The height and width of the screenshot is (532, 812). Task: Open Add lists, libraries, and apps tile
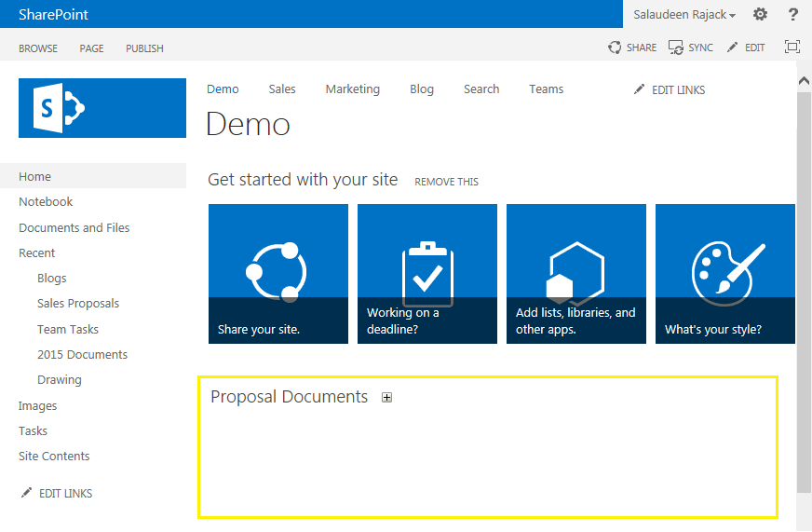[x=576, y=274]
